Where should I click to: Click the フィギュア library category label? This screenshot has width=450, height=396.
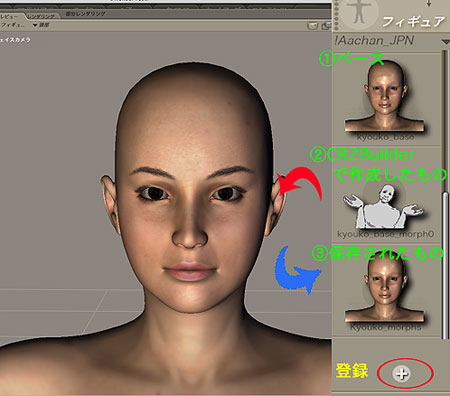click(x=414, y=22)
